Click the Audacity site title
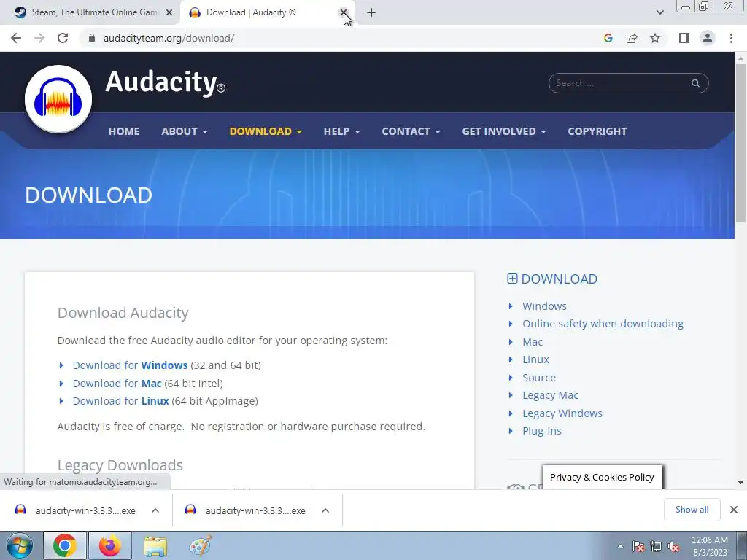 pyautogui.click(x=165, y=82)
